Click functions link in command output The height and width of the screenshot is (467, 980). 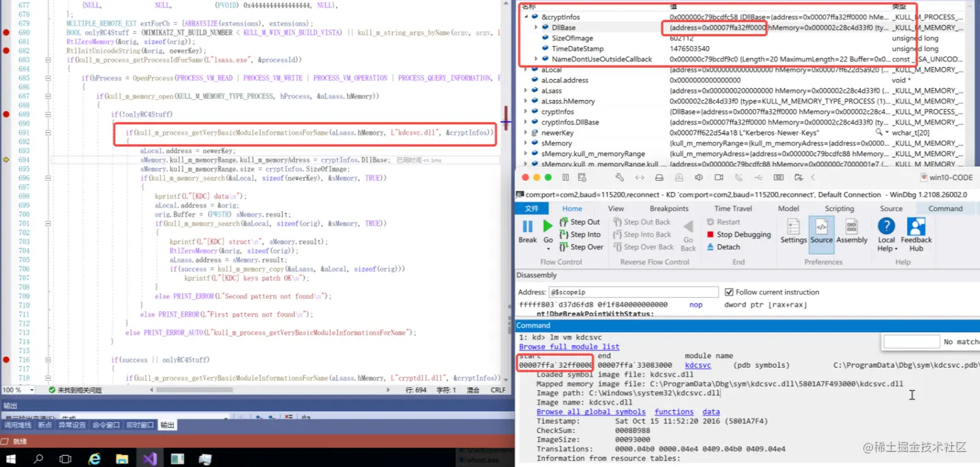point(674,412)
